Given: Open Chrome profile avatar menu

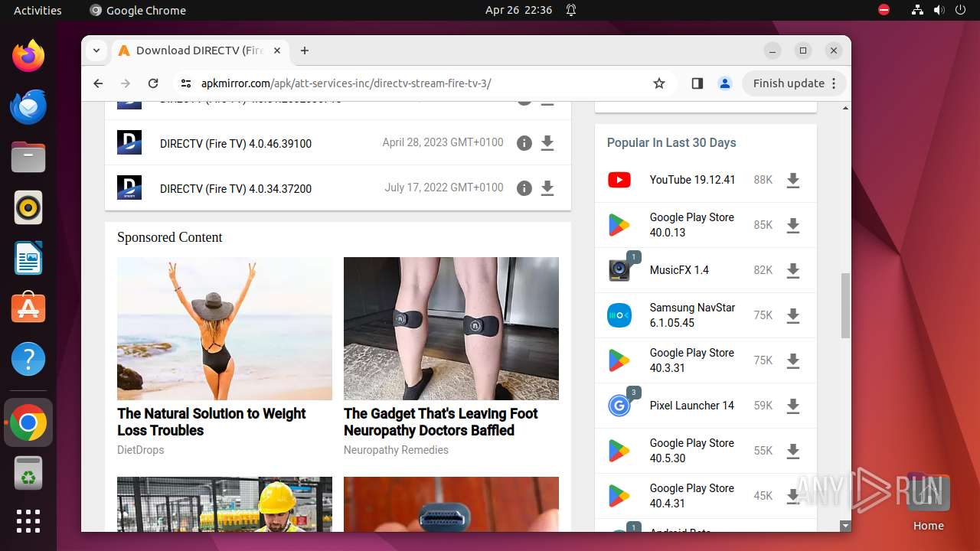Looking at the screenshot, I should (725, 83).
